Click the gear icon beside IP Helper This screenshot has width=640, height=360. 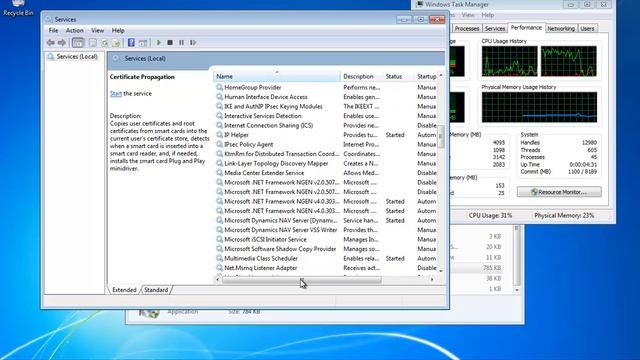tap(220, 135)
